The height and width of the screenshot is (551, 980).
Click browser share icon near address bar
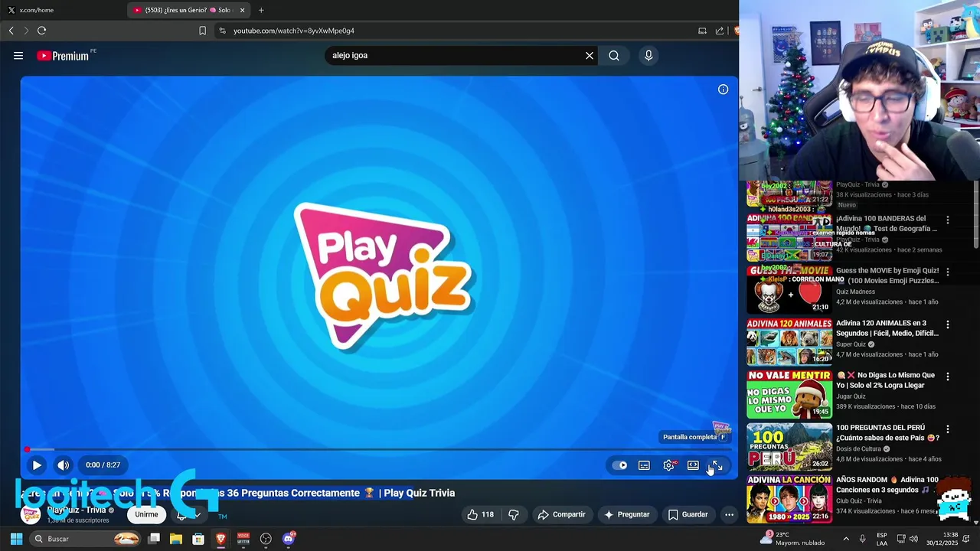coord(720,31)
